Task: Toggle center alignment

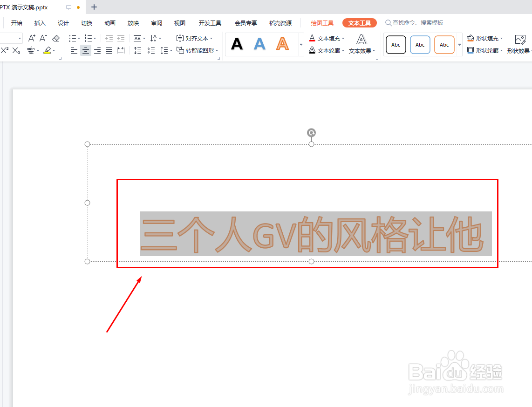Action: (x=86, y=51)
